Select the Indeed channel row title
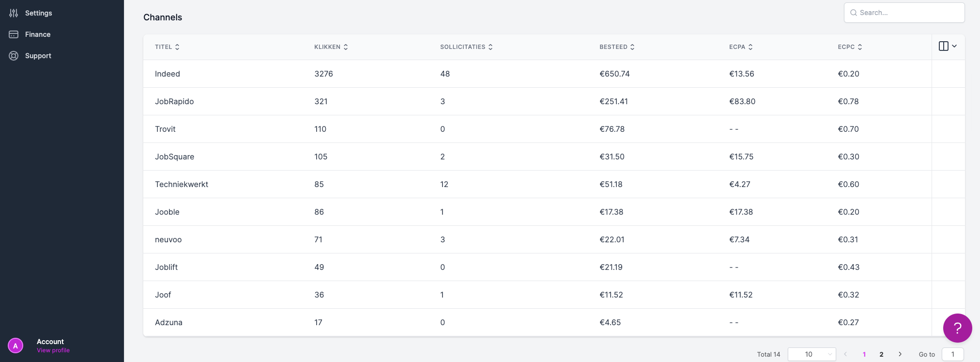 click(168, 74)
